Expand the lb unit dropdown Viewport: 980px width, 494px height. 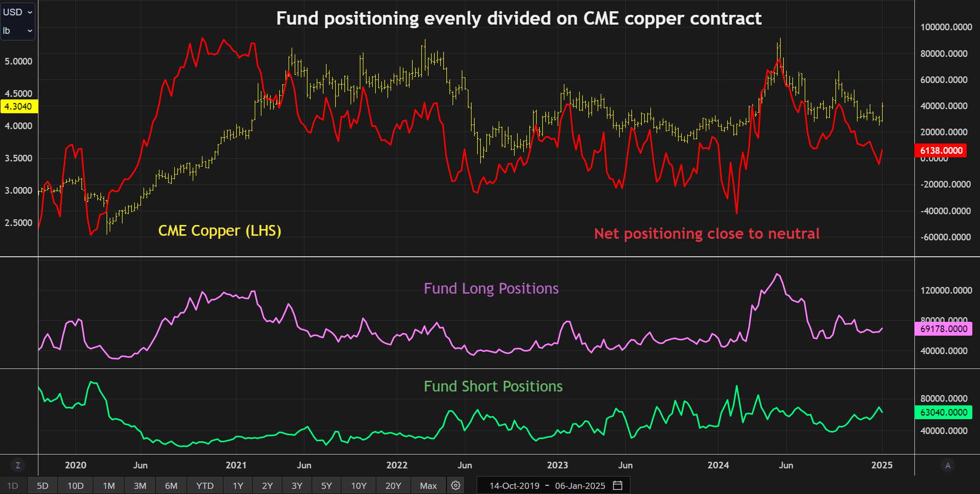(x=17, y=31)
